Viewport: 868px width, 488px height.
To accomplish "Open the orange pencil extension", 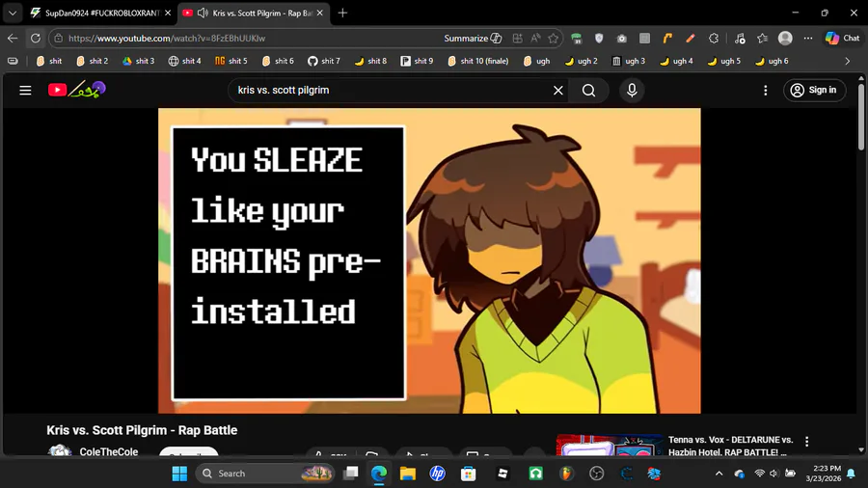I will click(691, 39).
